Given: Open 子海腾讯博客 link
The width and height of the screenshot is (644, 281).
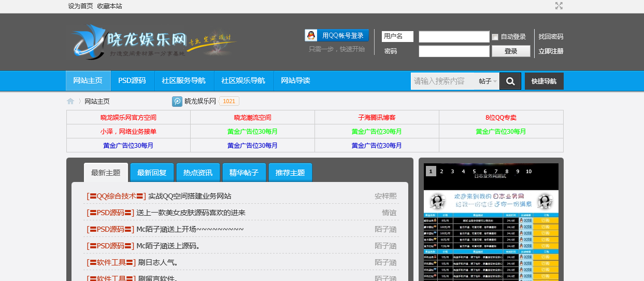Looking at the screenshot, I should tap(377, 118).
